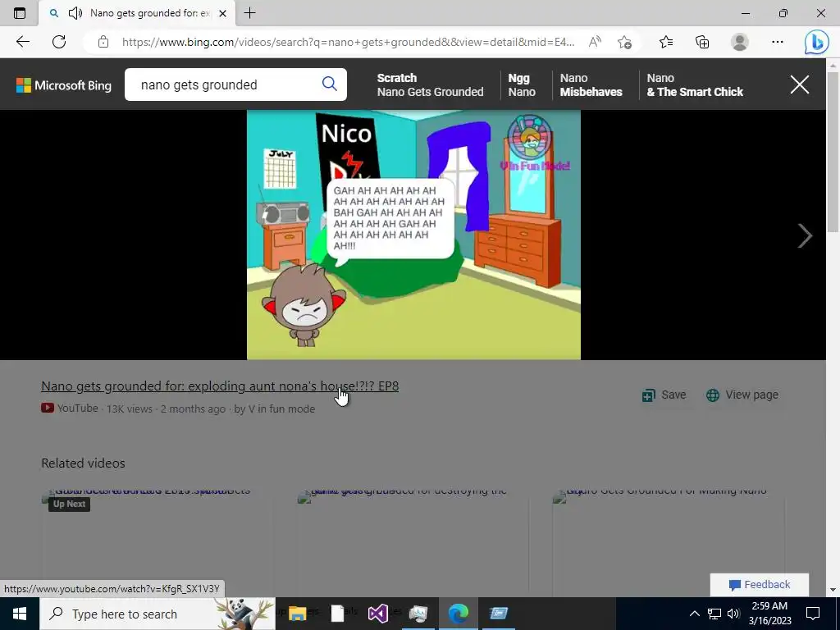Activate Read aloud icon
The width and height of the screenshot is (840, 630).
tap(595, 42)
